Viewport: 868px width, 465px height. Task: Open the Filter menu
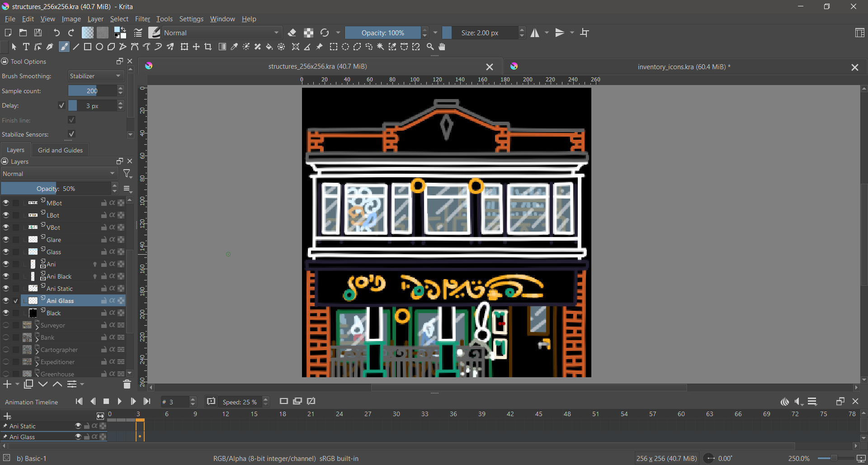point(142,19)
